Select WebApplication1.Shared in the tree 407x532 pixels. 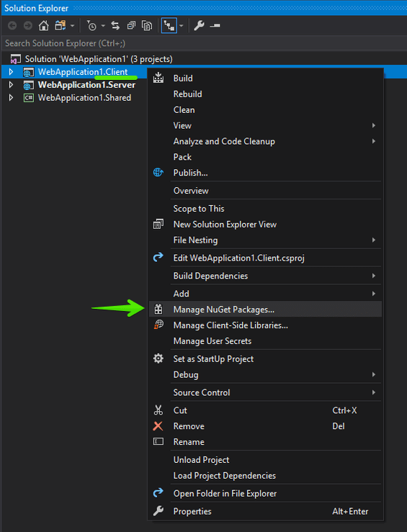84,98
